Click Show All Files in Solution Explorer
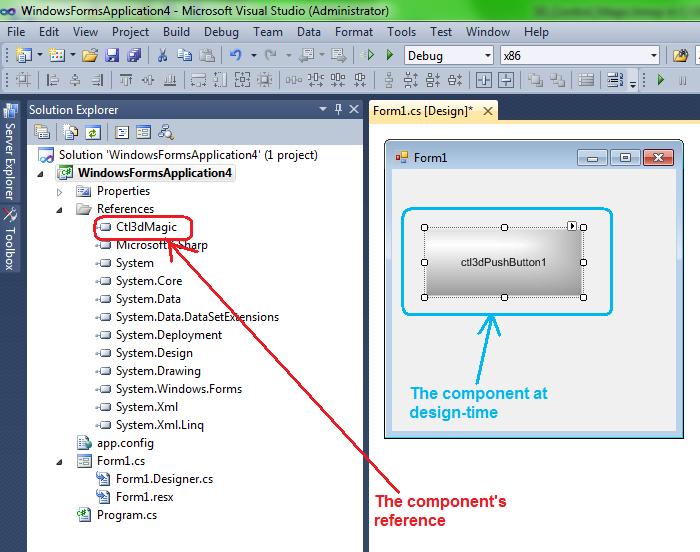Image resolution: width=700 pixels, height=552 pixels. click(70, 131)
